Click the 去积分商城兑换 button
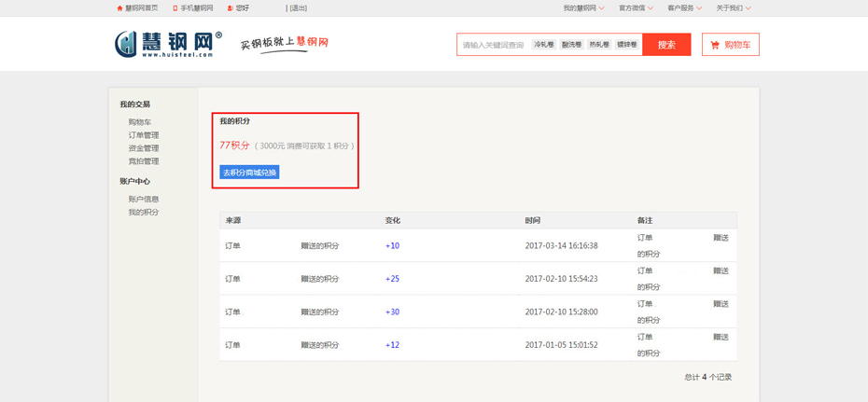Image resolution: width=868 pixels, height=402 pixels. coord(249,173)
